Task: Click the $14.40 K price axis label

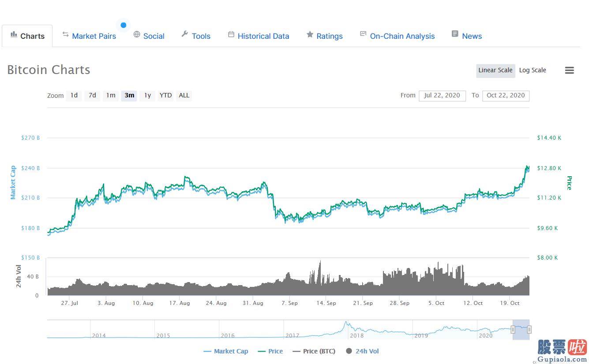Action: pyautogui.click(x=549, y=137)
